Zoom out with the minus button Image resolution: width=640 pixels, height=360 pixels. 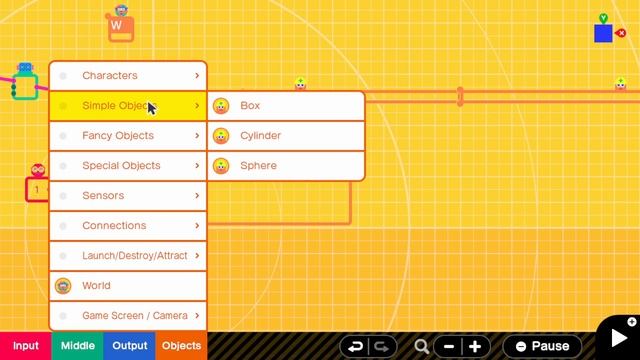tap(449, 347)
